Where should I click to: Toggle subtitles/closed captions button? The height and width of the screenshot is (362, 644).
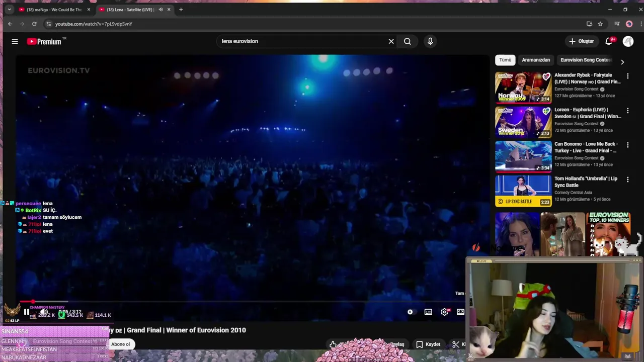point(428,312)
